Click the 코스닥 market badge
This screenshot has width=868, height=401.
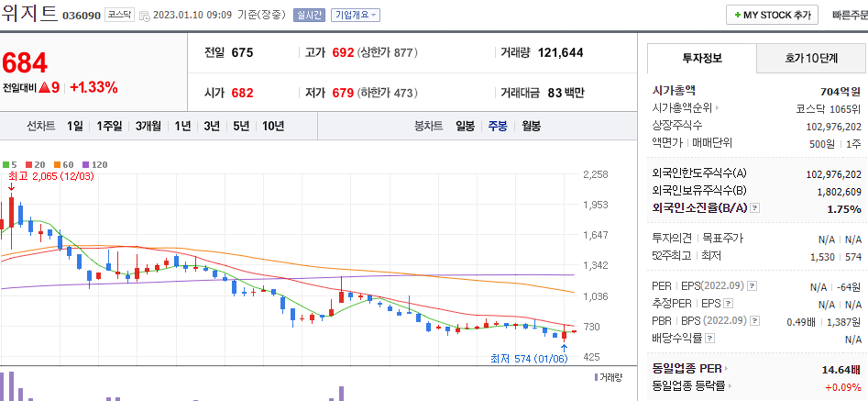click(119, 15)
